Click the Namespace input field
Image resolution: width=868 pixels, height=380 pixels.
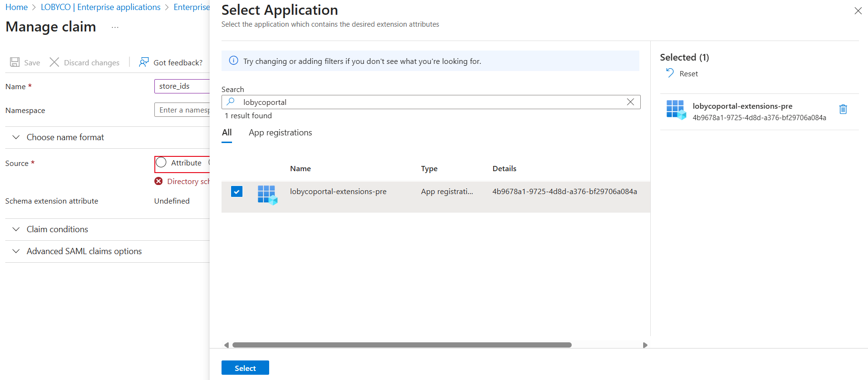[x=182, y=110]
